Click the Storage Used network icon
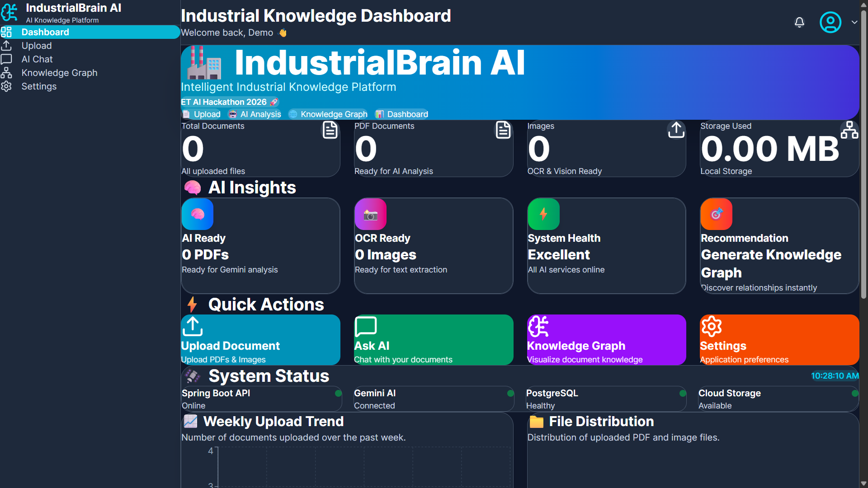This screenshot has width=868, height=488. tap(849, 130)
